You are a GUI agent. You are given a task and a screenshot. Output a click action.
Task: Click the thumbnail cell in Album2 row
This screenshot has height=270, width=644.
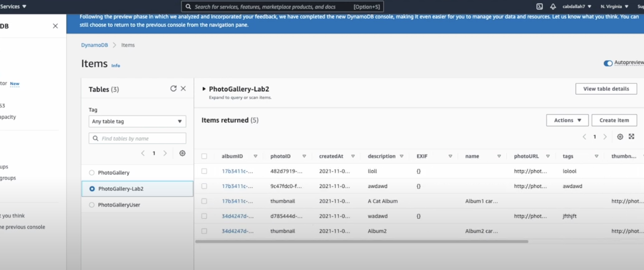click(x=282, y=231)
